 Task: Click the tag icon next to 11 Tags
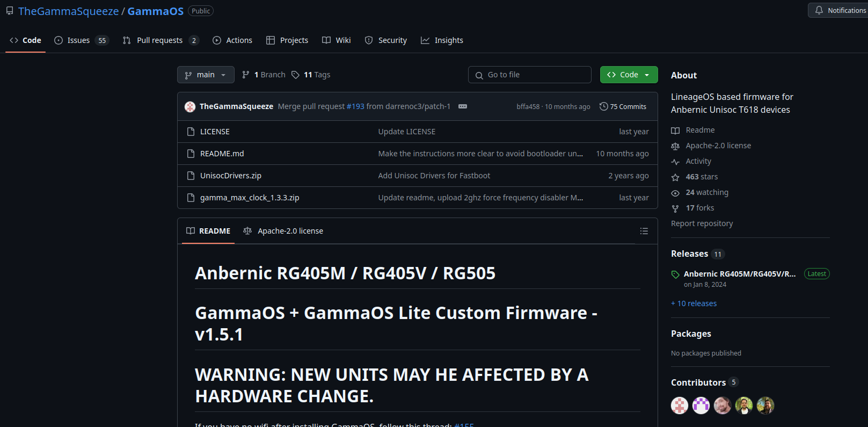295,75
